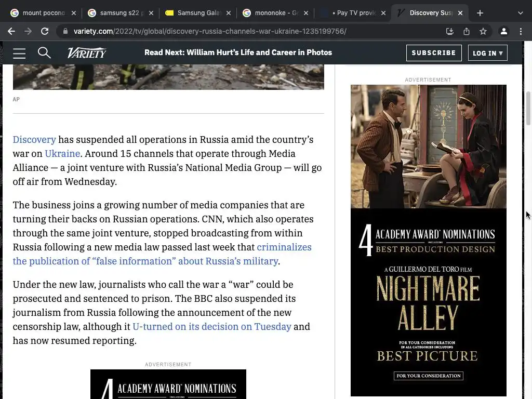The width and height of the screenshot is (532, 399).
Task: Open the LOG IN dropdown
Action: click(x=487, y=53)
